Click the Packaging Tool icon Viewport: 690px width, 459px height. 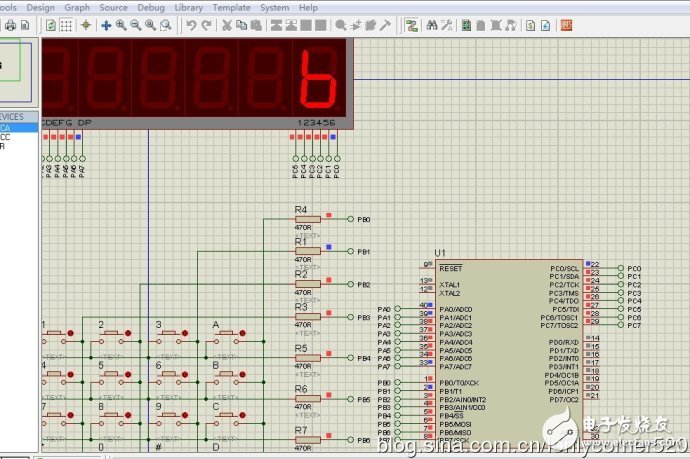click(x=371, y=26)
